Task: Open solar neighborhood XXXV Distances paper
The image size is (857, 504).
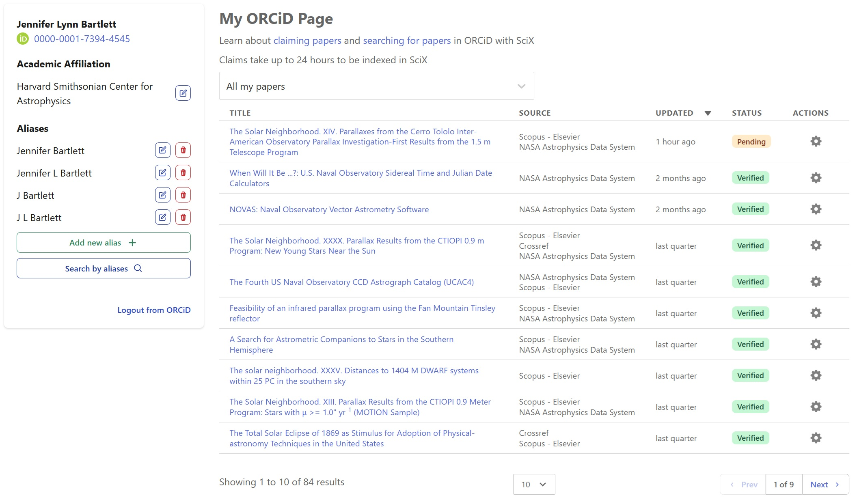Action: tap(354, 376)
